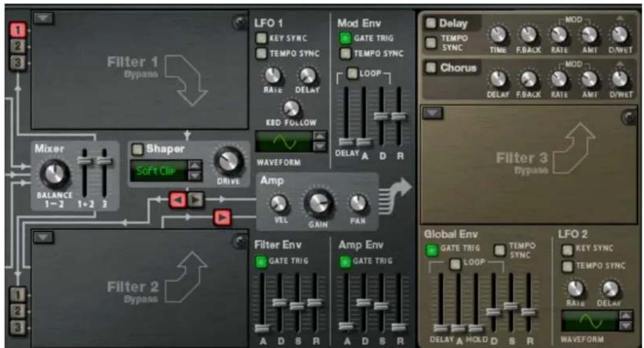644x348 pixels.
Task: Open the Filter 1 type dropdown
Action: click(x=43, y=18)
